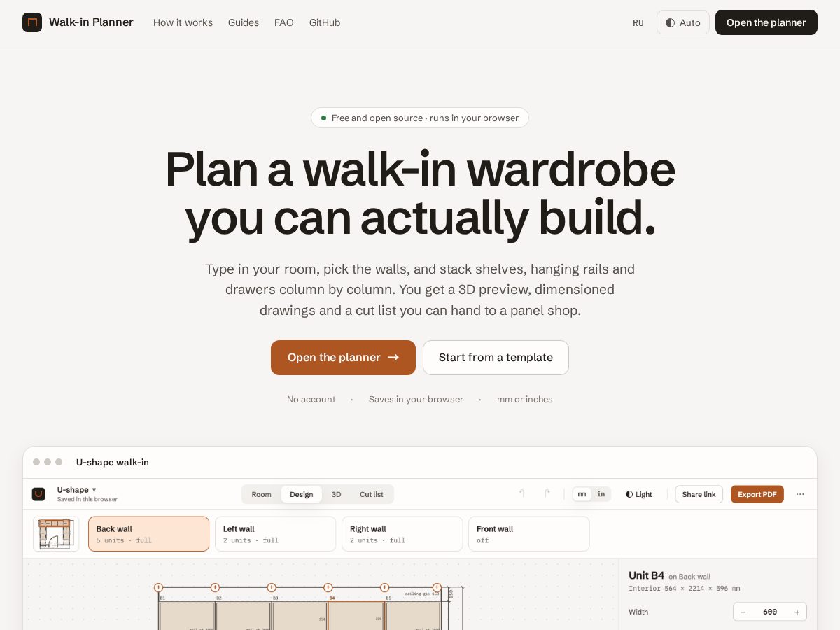
Task: Select unit B5 in the drawing
Action: click(413, 616)
